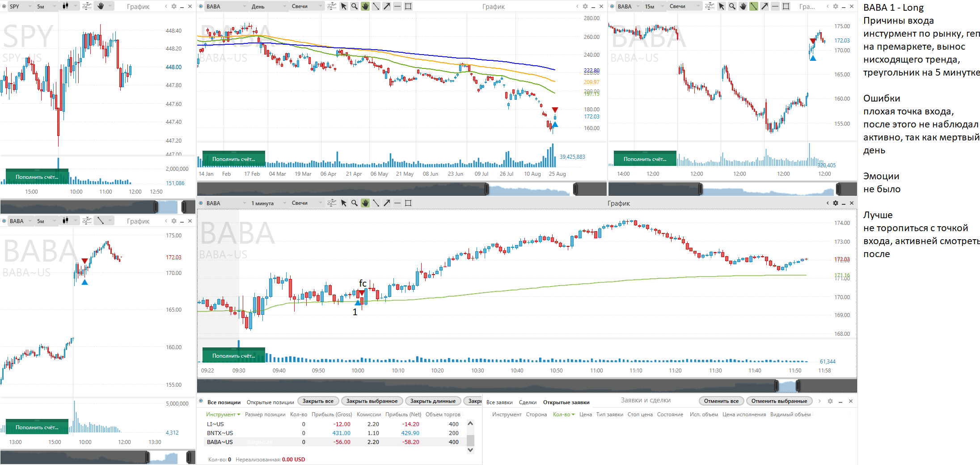This screenshot has width=980, height=465.
Task: Switch to Открытые заявки tab
Action: [x=566, y=402]
